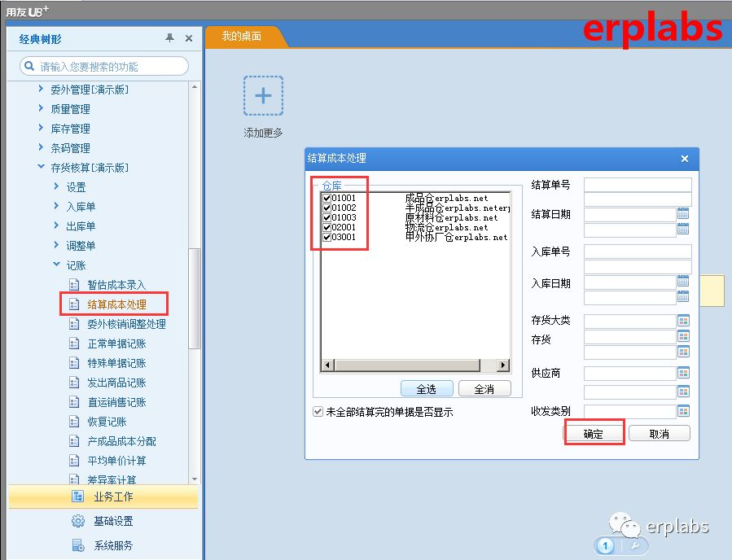
Task: Open calendar picker for second 入库日期 field
Action: 683,296
